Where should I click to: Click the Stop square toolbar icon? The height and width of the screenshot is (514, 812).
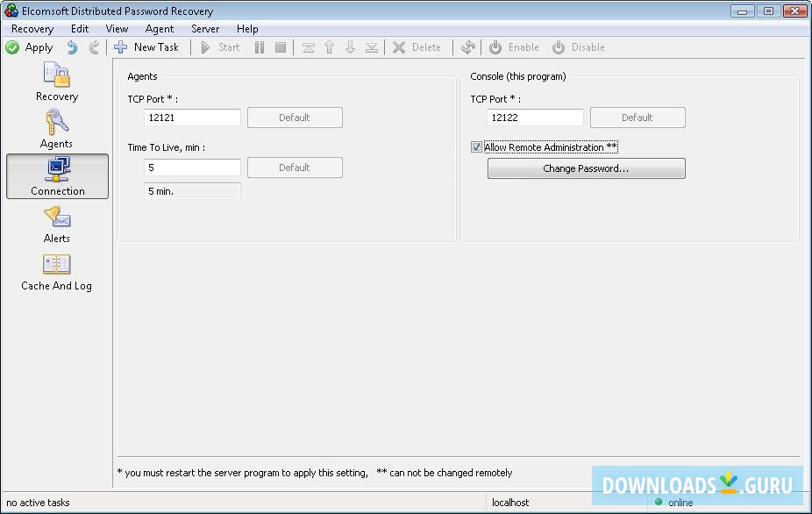281,47
